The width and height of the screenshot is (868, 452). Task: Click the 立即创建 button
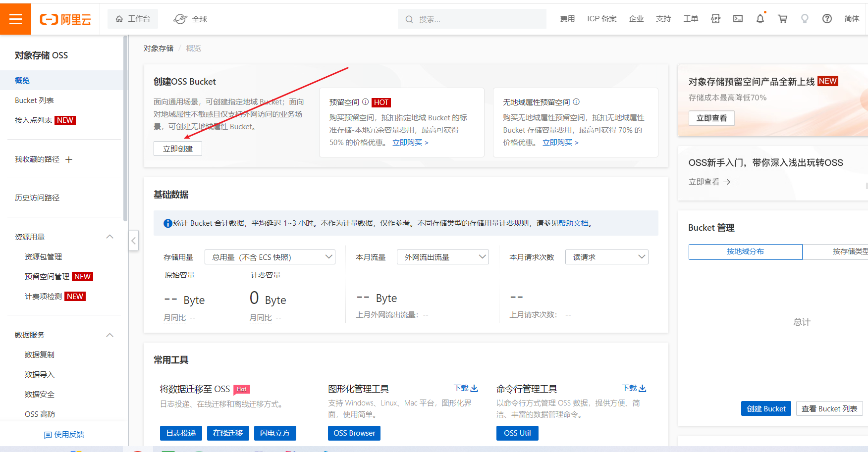pyautogui.click(x=178, y=149)
